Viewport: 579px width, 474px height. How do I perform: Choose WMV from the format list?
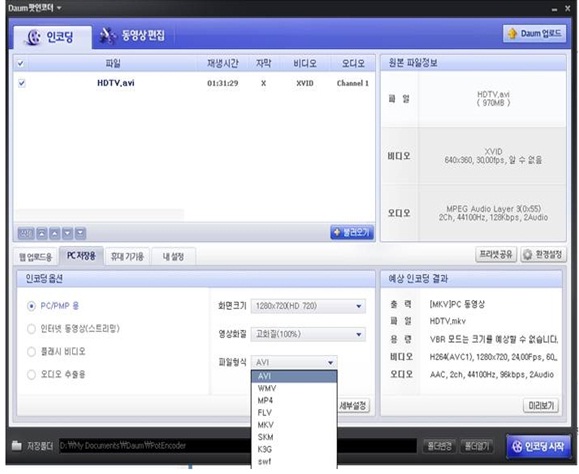tap(294, 388)
